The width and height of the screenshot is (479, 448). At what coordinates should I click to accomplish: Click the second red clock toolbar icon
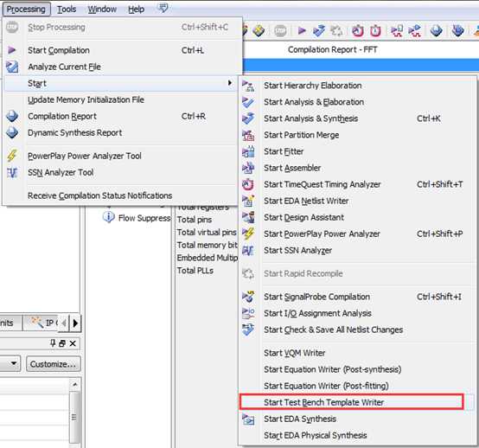[375, 30]
